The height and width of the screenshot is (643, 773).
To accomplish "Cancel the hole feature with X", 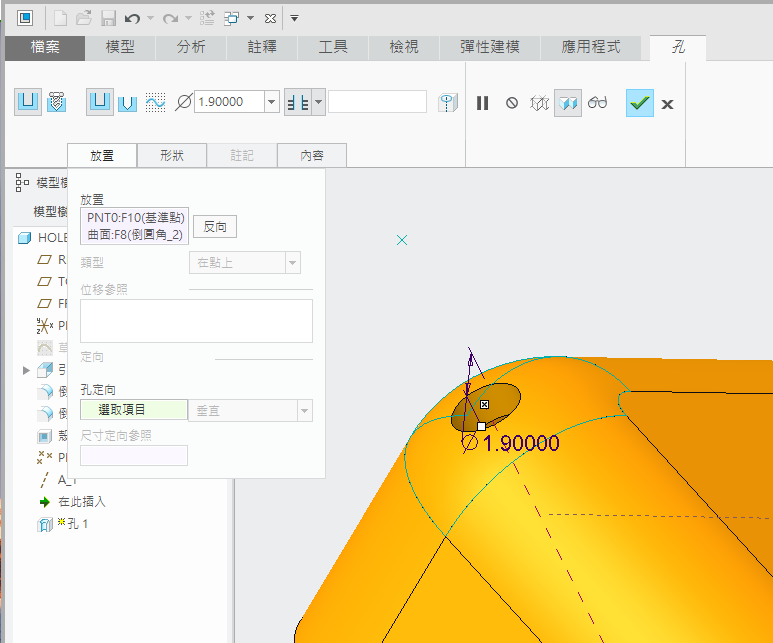I will 667,103.
